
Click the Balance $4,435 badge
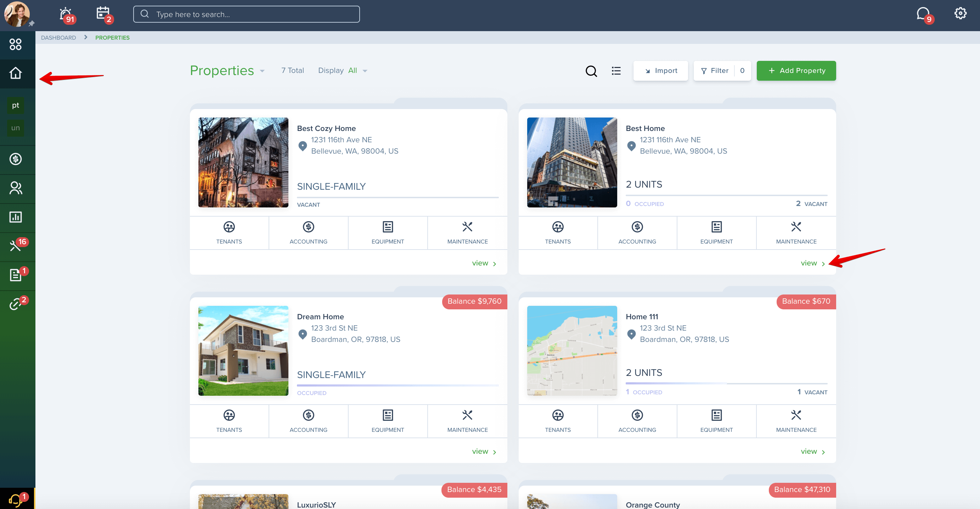click(x=474, y=490)
